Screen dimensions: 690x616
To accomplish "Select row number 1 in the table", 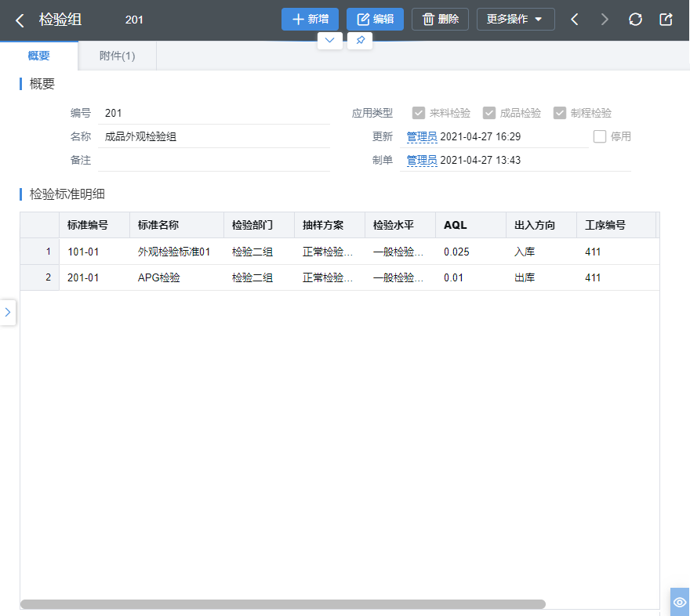I will point(40,252).
